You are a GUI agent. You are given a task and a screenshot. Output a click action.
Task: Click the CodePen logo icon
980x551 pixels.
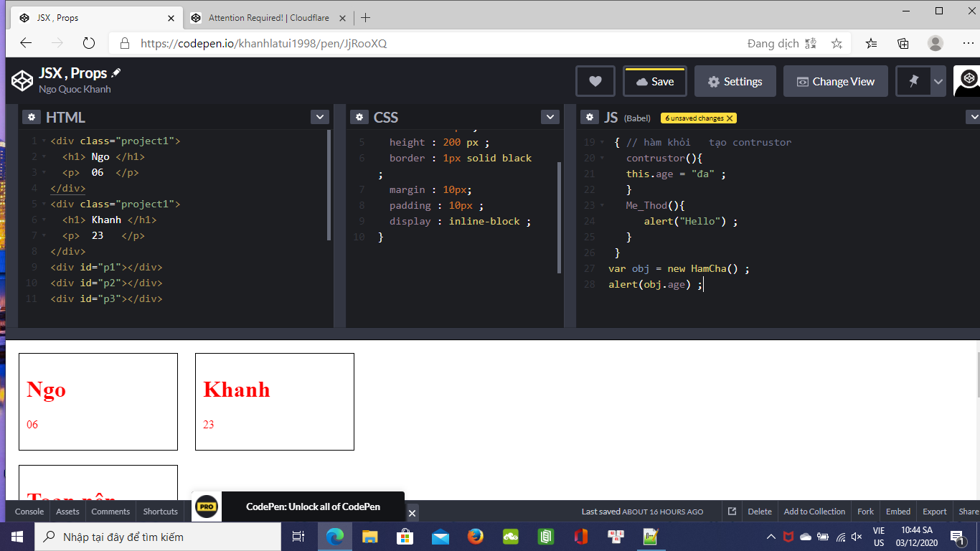(22, 80)
